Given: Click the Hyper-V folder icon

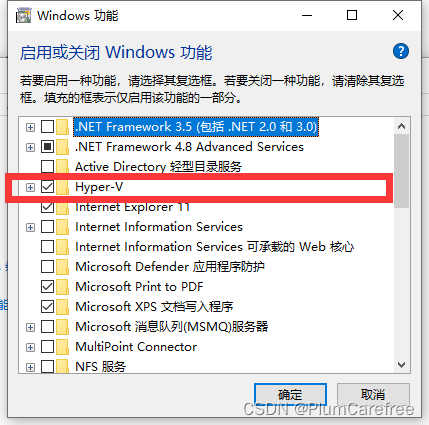Looking at the screenshot, I should click(63, 187).
